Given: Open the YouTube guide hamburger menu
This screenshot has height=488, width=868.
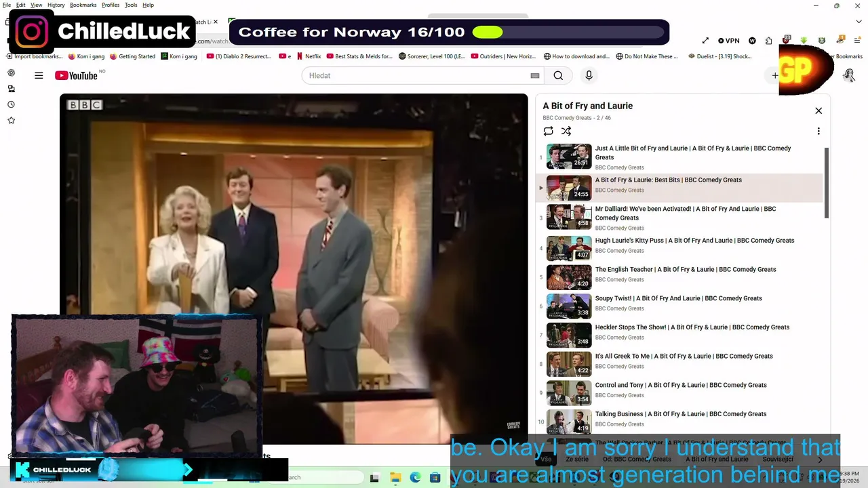Looking at the screenshot, I should (x=39, y=76).
